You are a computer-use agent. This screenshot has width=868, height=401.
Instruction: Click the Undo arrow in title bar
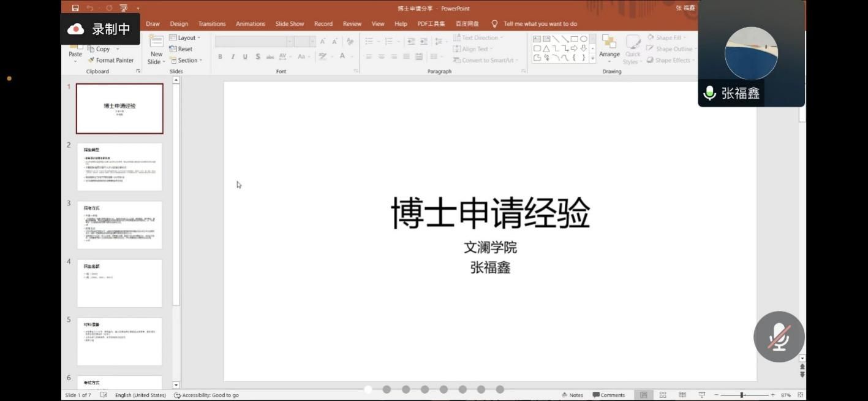pyautogui.click(x=90, y=8)
